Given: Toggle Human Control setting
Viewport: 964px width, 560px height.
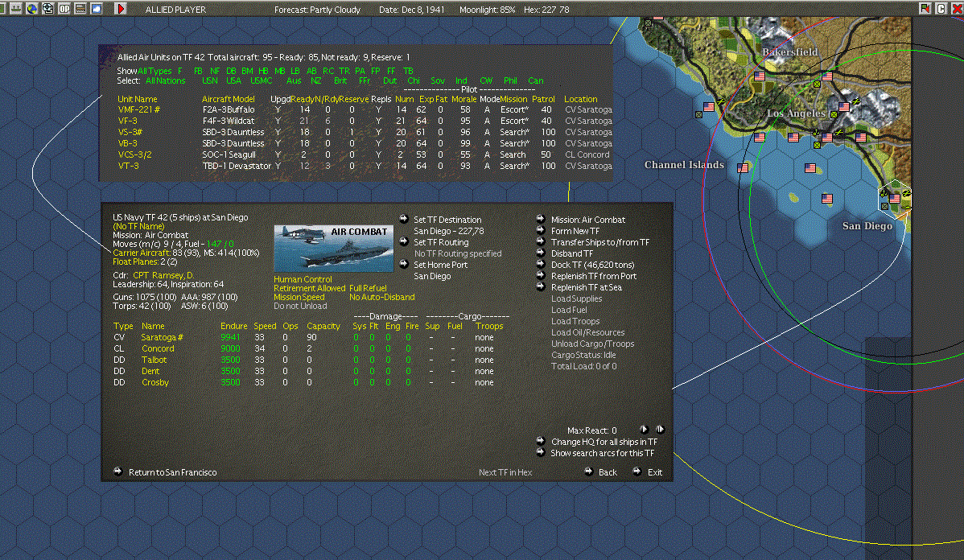Looking at the screenshot, I should (x=303, y=279).
